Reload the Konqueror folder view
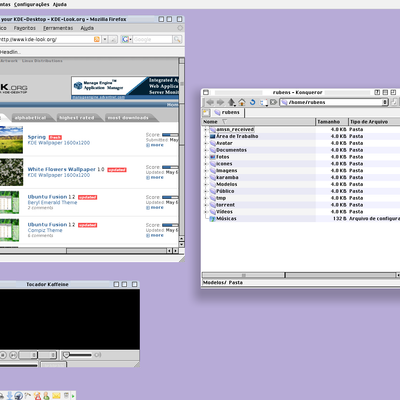Viewport: 400px width, 400px height. point(252,102)
